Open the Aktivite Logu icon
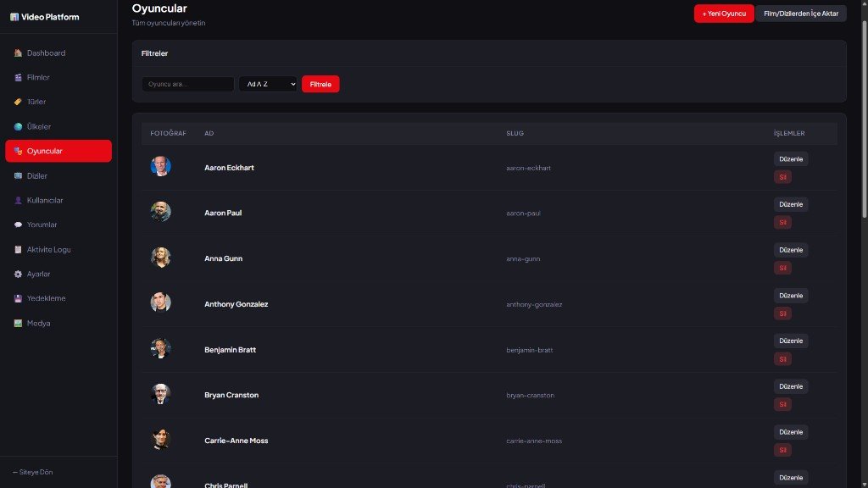Image resolution: width=868 pixels, height=488 pixels. (x=18, y=249)
